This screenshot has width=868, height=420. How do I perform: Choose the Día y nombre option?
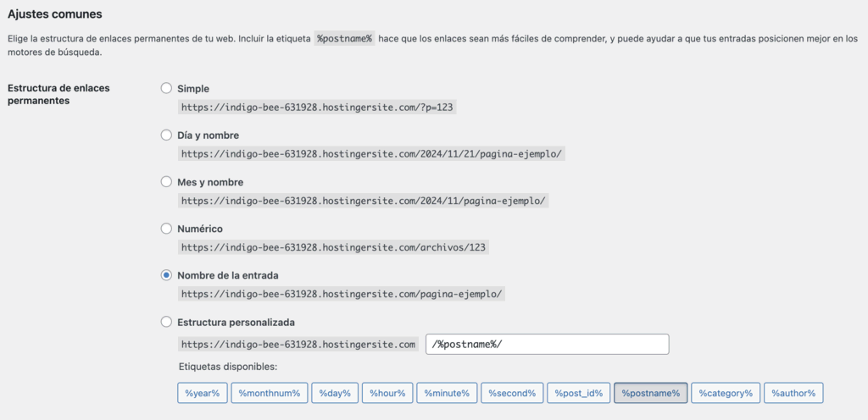click(x=166, y=135)
